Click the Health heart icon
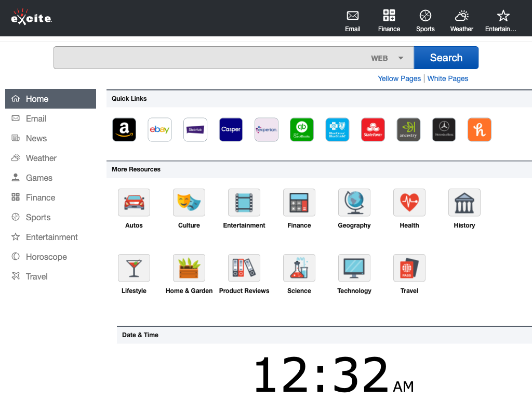This screenshot has height=399, width=532. click(409, 203)
